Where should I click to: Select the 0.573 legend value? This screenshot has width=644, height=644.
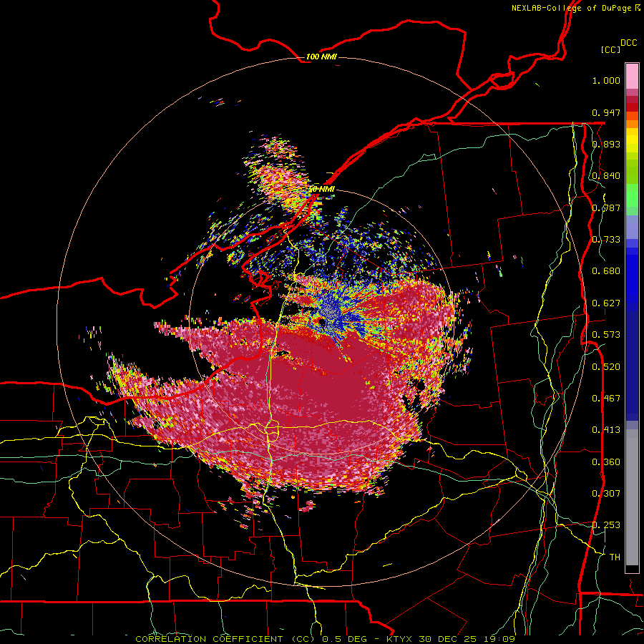[x=606, y=335]
